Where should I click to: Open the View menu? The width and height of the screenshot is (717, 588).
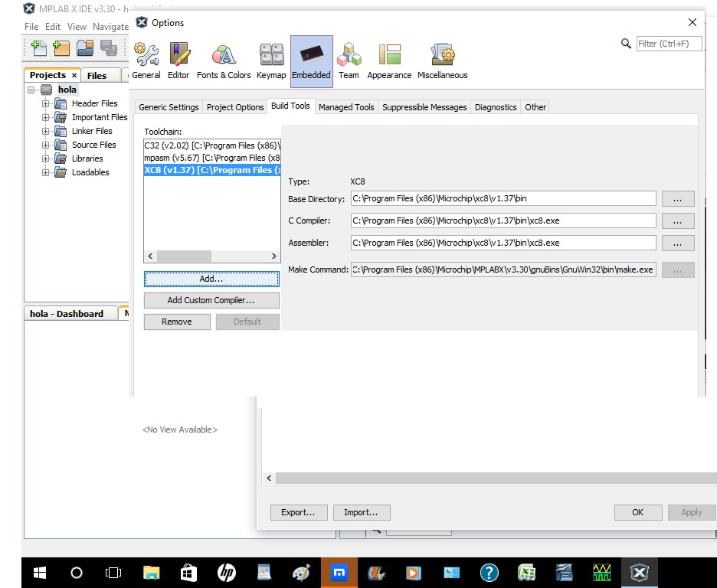[77, 27]
